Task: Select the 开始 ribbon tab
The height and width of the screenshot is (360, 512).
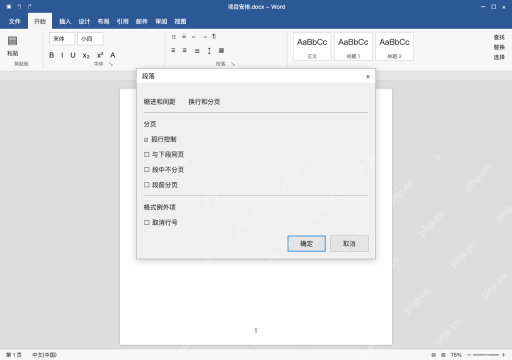Action: click(x=40, y=21)
